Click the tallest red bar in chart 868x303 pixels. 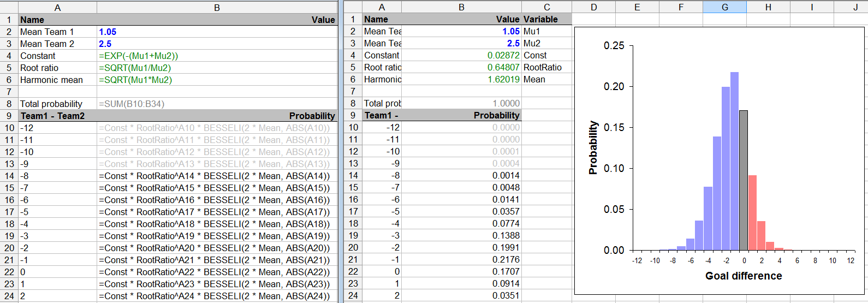(x=752, y=212)
